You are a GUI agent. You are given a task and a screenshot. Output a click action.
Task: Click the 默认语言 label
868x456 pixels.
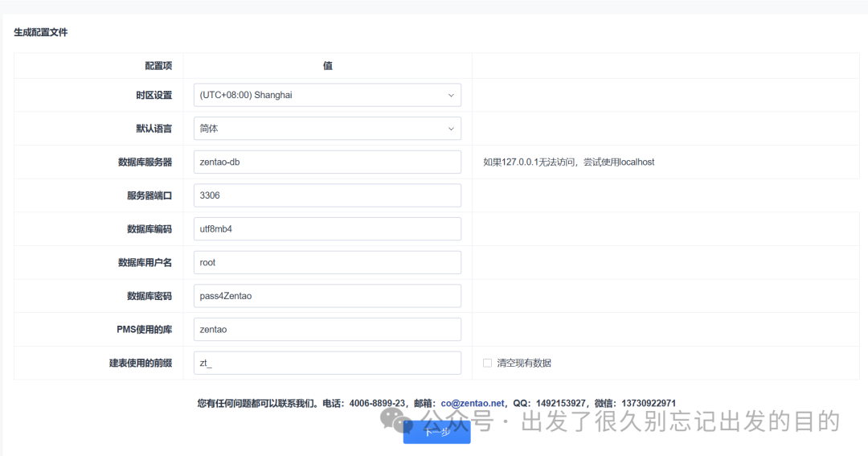[154, 129]
